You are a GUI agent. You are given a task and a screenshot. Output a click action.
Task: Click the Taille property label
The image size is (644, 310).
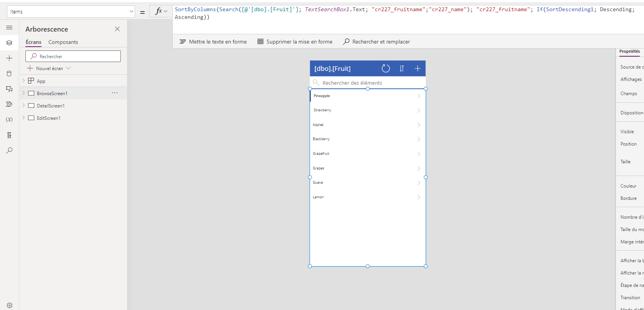[x=626, y=162]
